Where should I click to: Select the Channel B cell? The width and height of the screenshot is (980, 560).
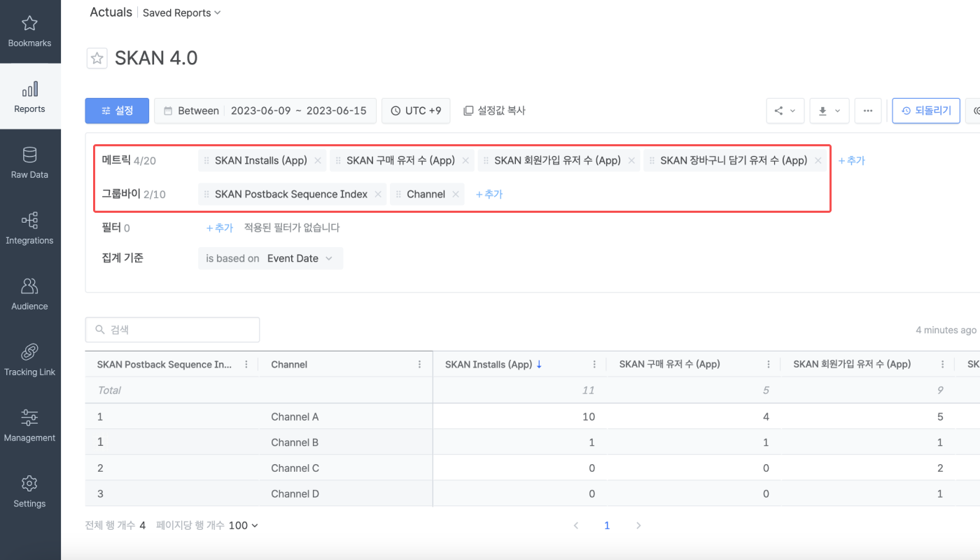295,442
